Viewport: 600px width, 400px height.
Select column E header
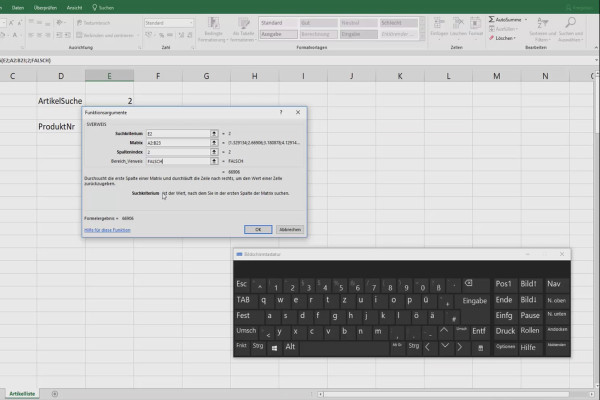109,76
